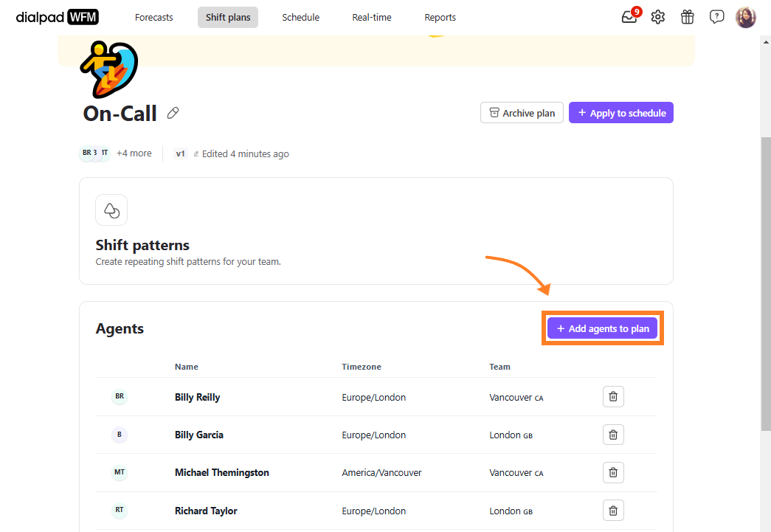Click Apply to schedule button
Screen dimensions: 771x532
click(x=621, y=113)
